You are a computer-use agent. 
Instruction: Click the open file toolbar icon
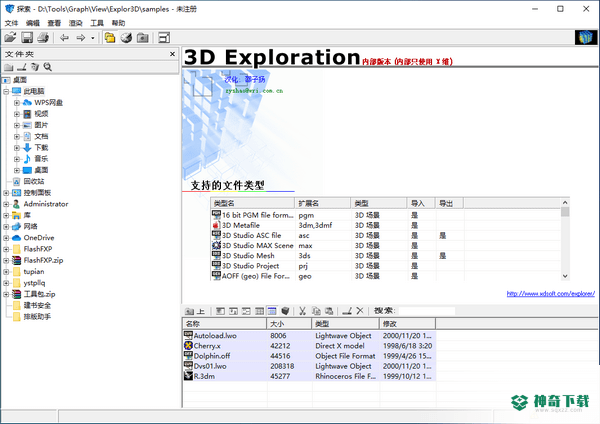point(10,38)
